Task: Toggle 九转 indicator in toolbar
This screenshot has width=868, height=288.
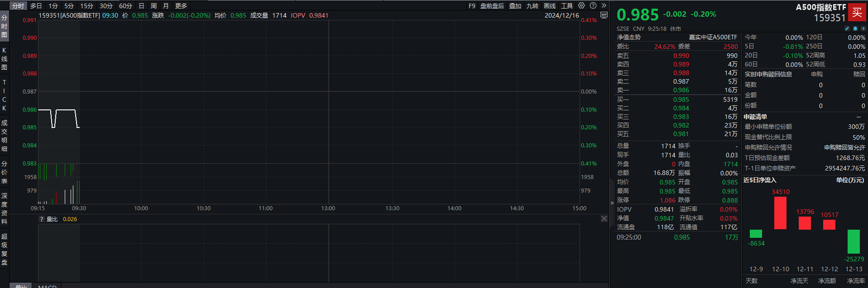Action: [532, 6]
